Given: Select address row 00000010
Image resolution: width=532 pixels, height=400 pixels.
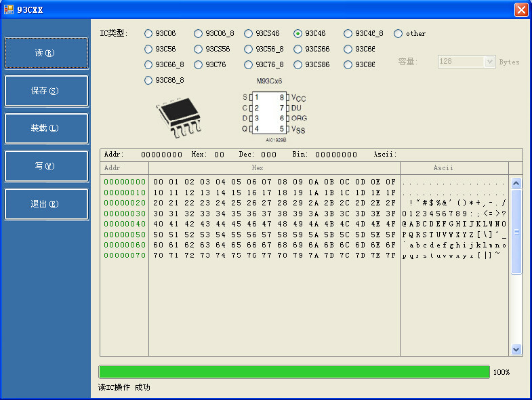Looking at the screenshot, I should click(125, 193).
